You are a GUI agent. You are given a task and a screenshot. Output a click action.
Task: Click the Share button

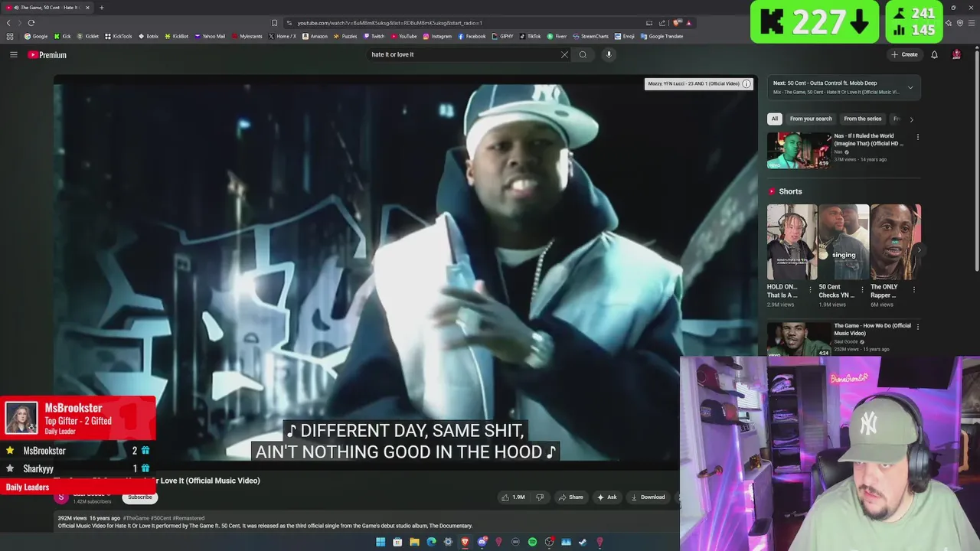pos(571,497)
